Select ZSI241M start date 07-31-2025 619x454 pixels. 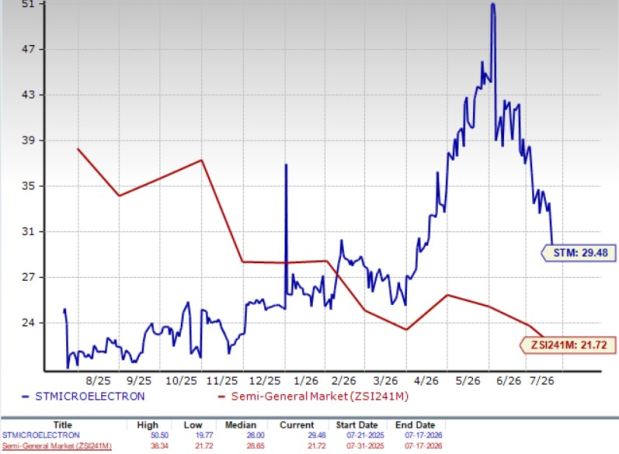click(x=365, y=446)
